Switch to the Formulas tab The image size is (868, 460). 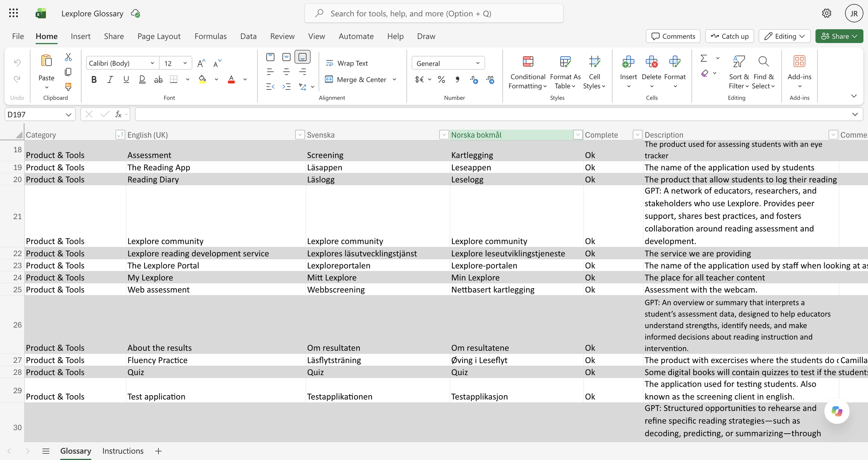[210, 36]
